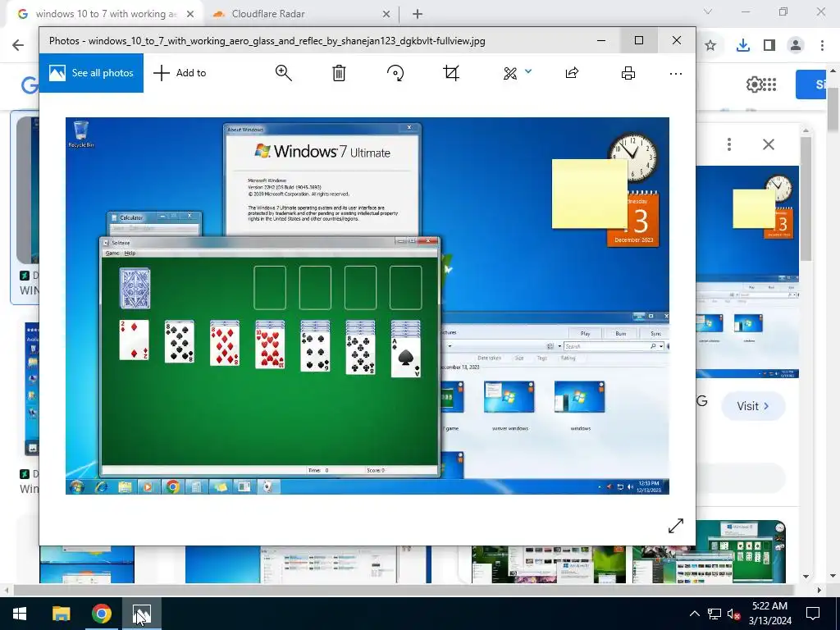Zoom into the photo with magnifier icon
Image resolution: width=840 pixels, height=630 pixels.
tap(283, 73)
